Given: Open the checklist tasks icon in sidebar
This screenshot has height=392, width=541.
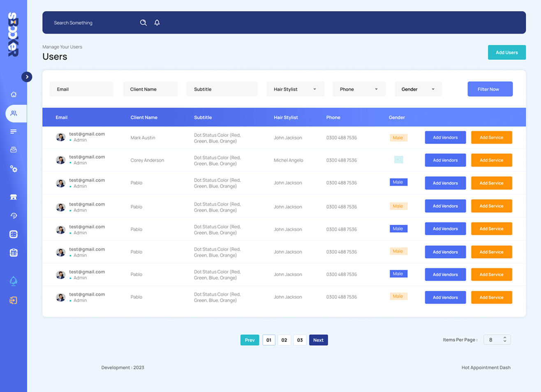Looking at the screenshot, I should pos(14,234).
